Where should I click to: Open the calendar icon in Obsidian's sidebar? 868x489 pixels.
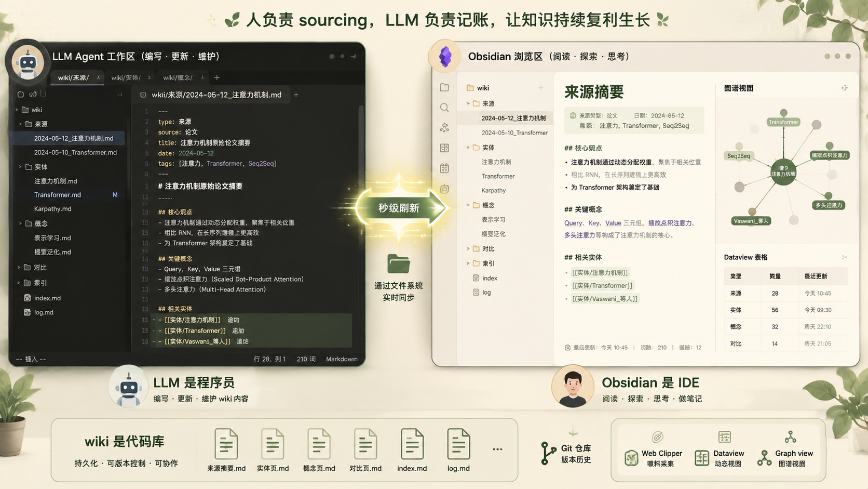point(444,168)
